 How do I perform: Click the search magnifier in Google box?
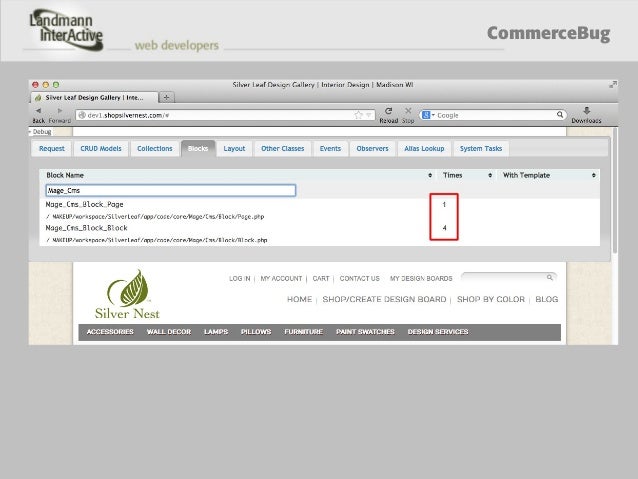(x=560, y=115)
